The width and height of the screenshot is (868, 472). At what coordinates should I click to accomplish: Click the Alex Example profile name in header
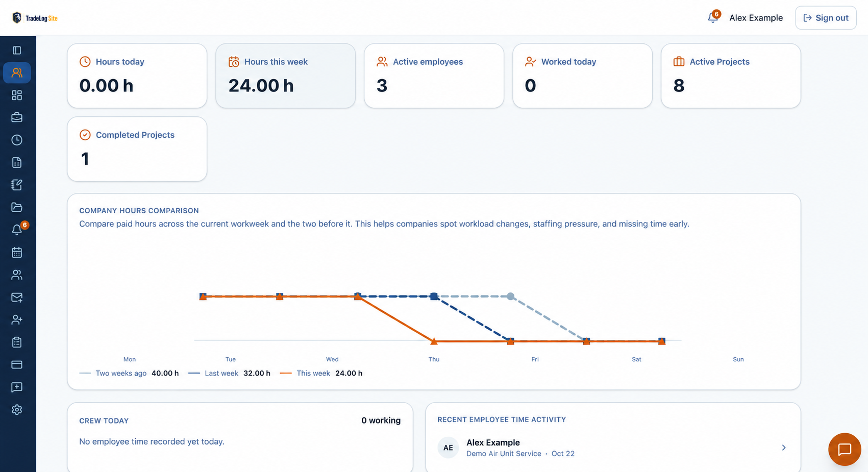click(x=756, y=18)
